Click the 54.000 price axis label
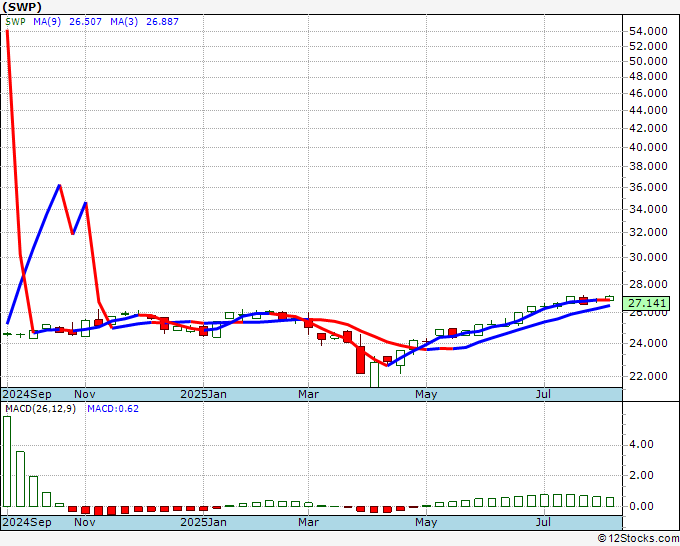Viewport: 680px width, 546px height. coord(648,31)
